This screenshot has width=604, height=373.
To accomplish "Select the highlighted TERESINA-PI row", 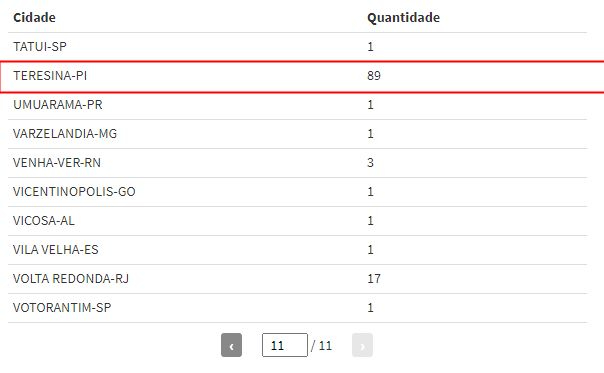I will pos(302,76).
